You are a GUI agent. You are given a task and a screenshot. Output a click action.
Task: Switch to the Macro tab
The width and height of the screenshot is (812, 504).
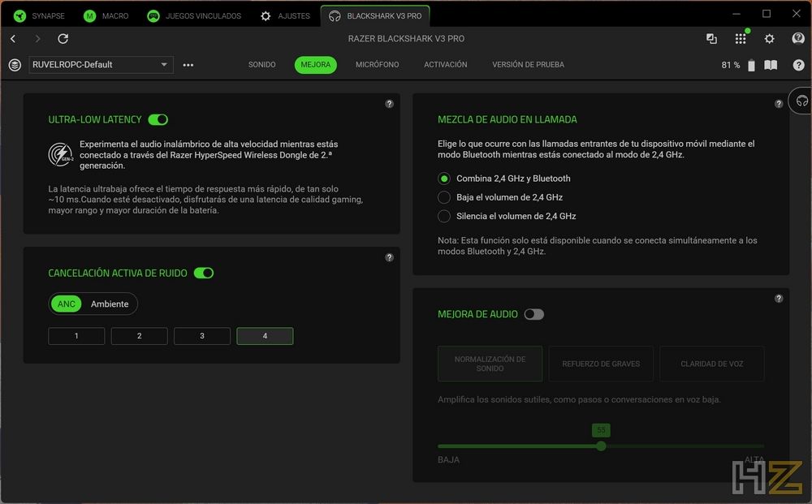[x=106, y=16]
